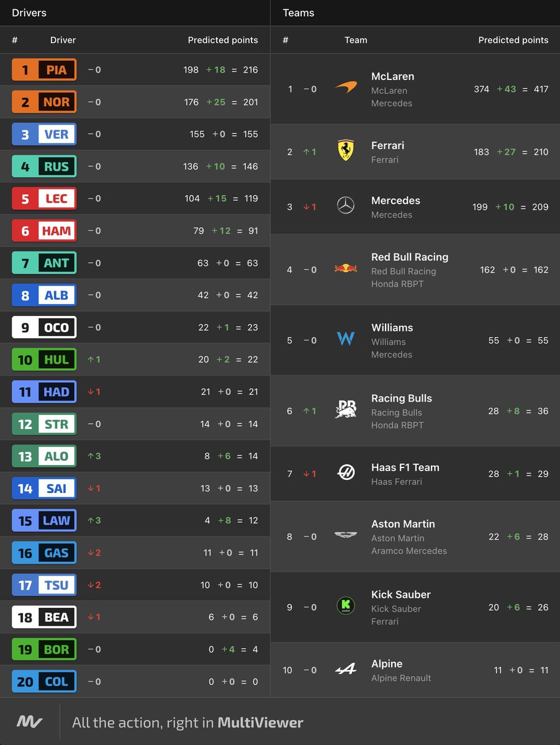The image size is (560, 745).
Task: Select the SAI driver badge
Action: click(44, 489)
